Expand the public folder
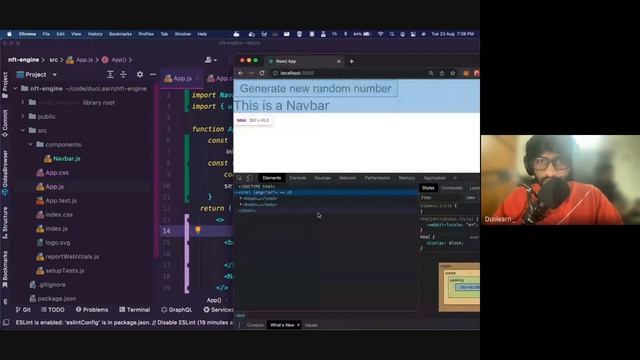Image resolution: width=640 pixels, height=360 pixels. pos(22,116)
